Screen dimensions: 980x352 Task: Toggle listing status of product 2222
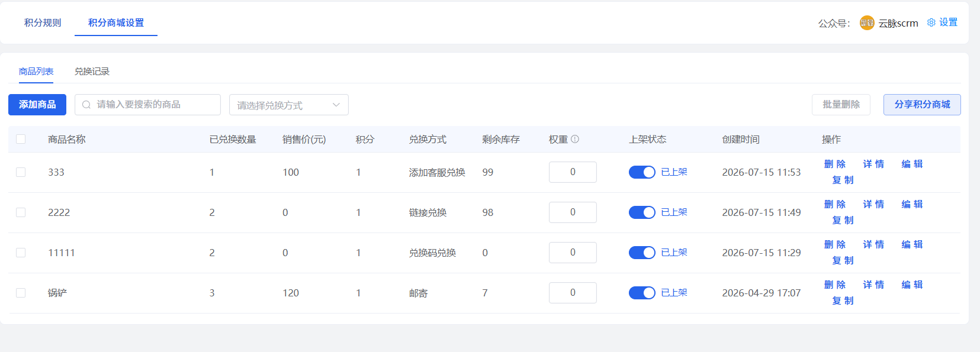point(642,212)
